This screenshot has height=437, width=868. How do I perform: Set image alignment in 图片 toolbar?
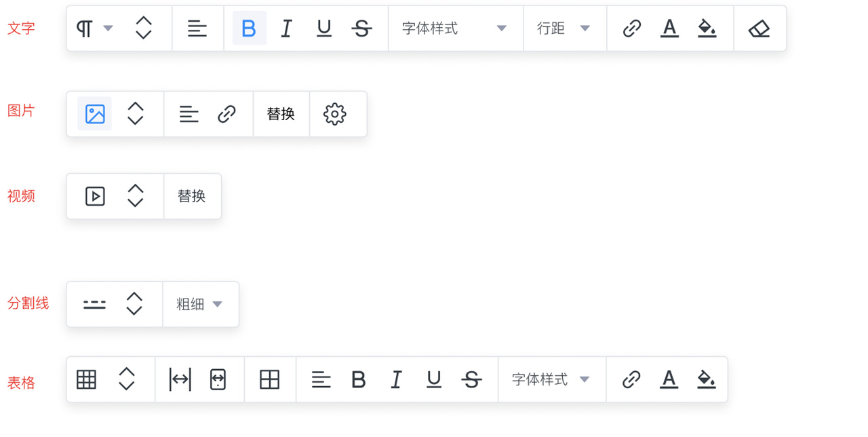coord(189,114)
